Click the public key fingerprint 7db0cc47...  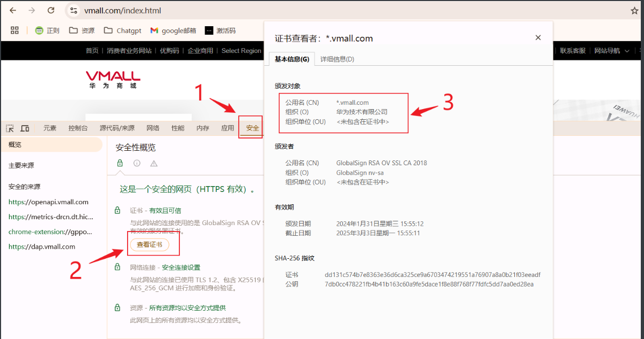click(429, 284)
